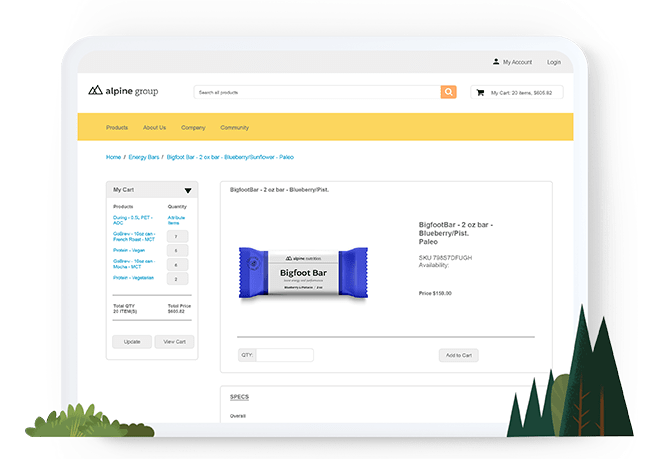The height and width of the screenshot is (459, 650).
Task: Click the Login link
Action: pos(553,62)
